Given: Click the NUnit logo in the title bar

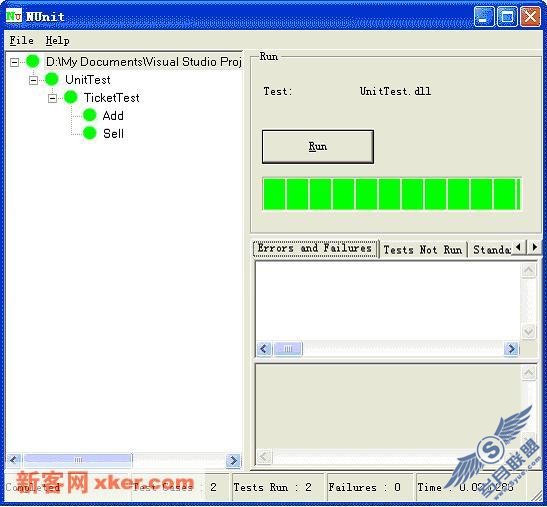Looking at the screenshot, I should click(14, 16).
